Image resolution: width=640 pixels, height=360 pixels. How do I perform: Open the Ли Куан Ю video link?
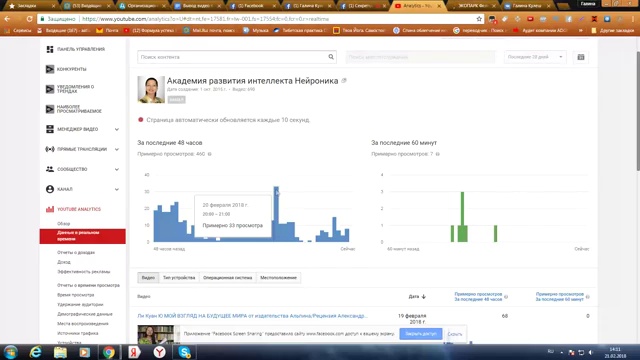252,316
